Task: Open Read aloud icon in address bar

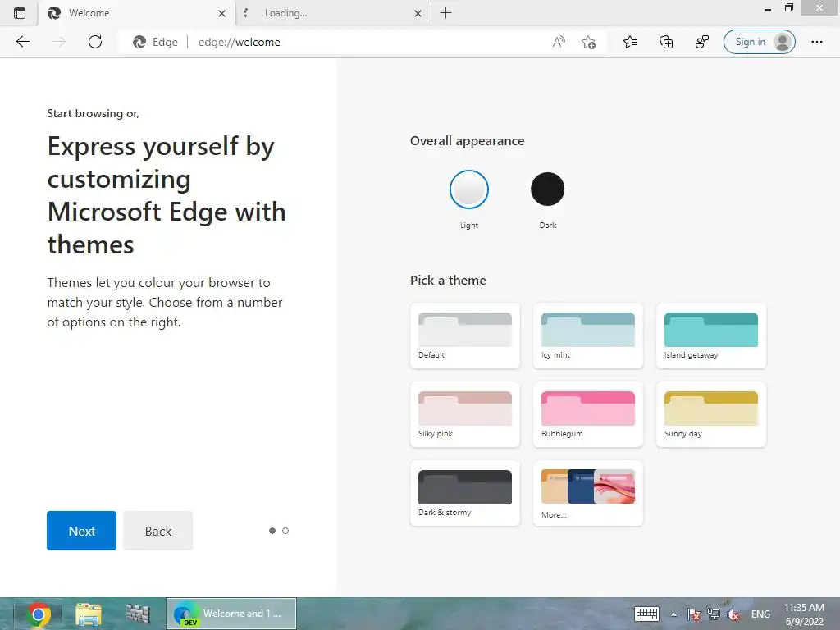Action: point(559,42)
